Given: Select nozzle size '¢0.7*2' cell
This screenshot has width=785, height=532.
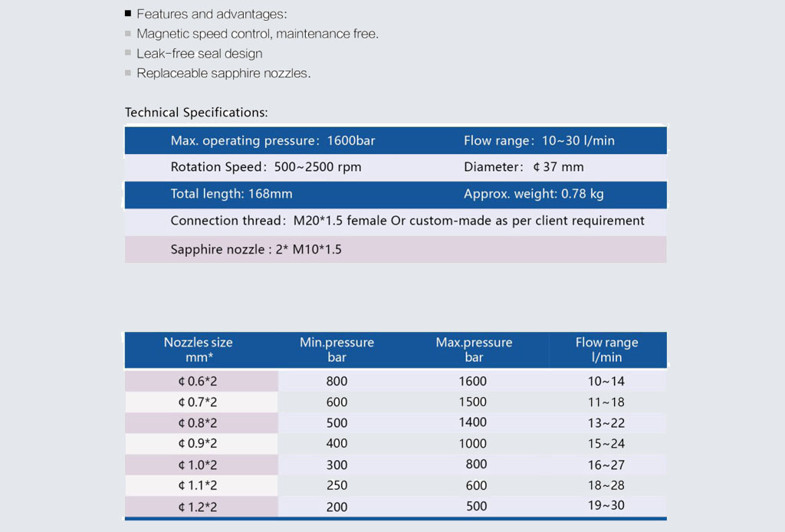Looking at the screenshot, I should tap(202, 402).
